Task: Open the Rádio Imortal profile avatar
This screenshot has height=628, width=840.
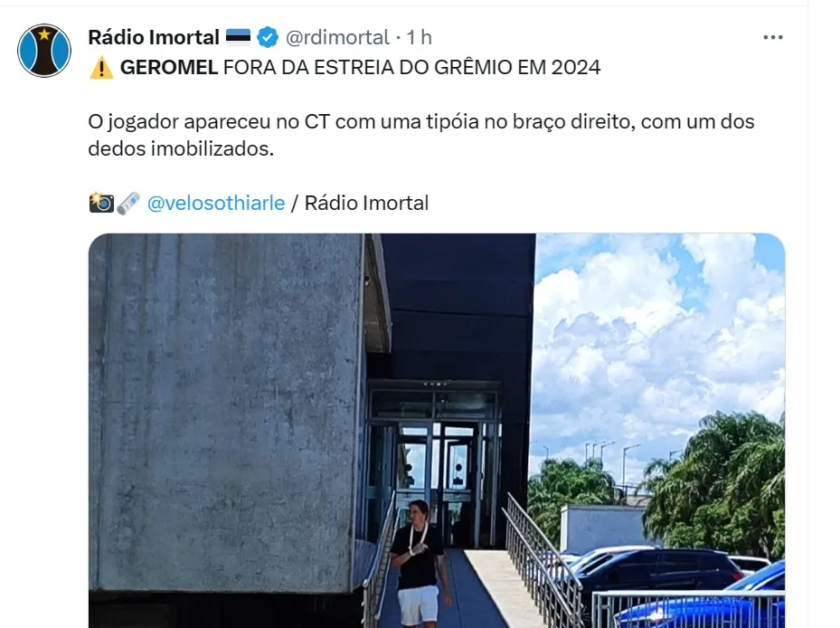Action: 44,51
